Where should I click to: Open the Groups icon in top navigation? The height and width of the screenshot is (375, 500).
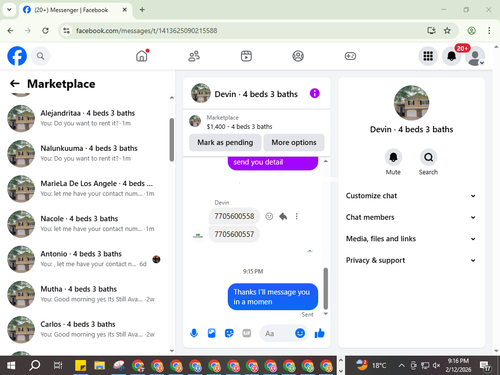tap(298, 56)
